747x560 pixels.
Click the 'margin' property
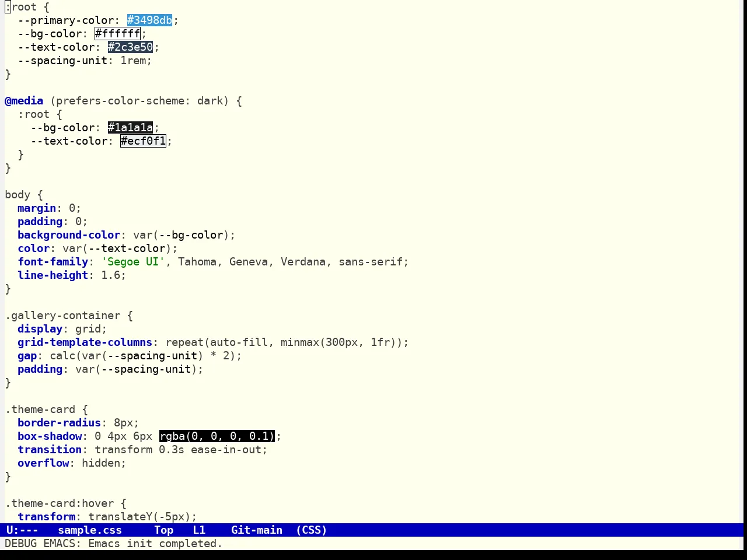click(x=37, y=208)
